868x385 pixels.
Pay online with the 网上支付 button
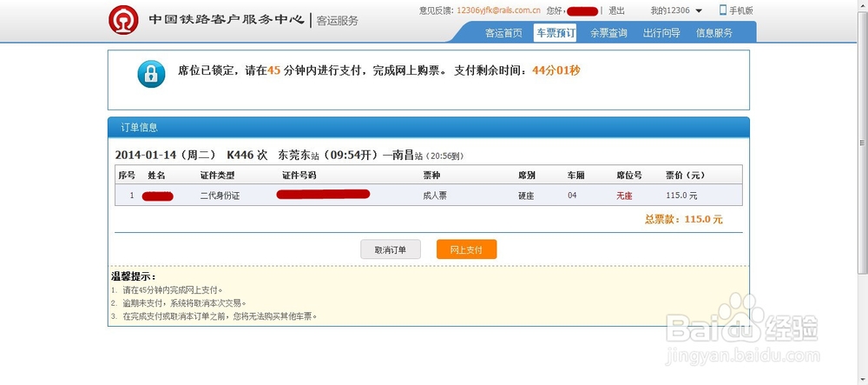pos(466,249)
